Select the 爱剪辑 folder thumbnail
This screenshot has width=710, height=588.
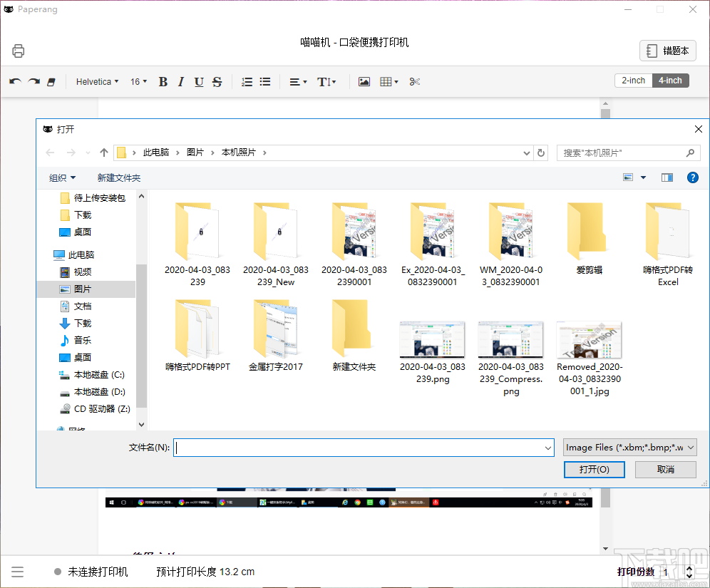tap(589, 232)
